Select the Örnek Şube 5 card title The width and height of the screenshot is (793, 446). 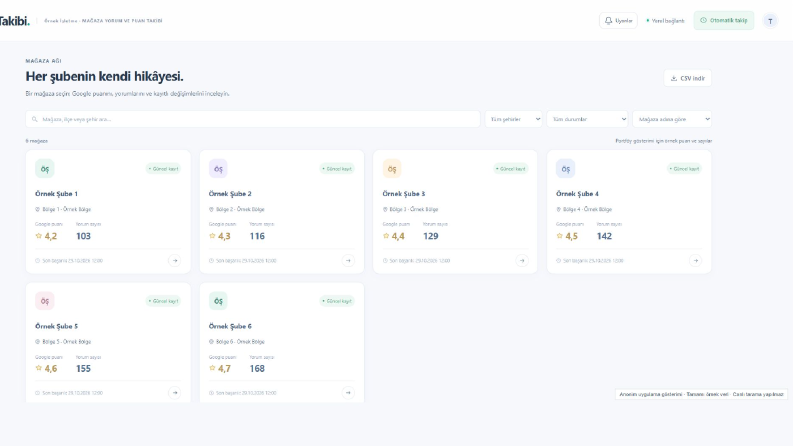(56, 326)
